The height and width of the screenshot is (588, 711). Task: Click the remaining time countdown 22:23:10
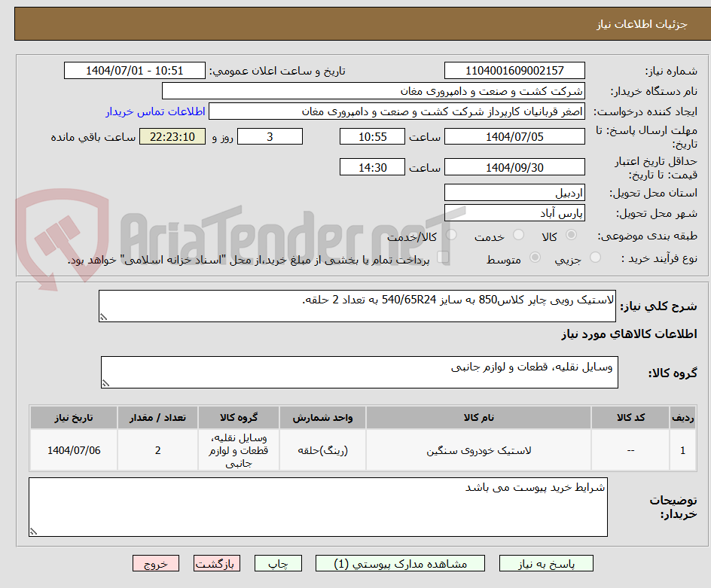click(172, 136)
